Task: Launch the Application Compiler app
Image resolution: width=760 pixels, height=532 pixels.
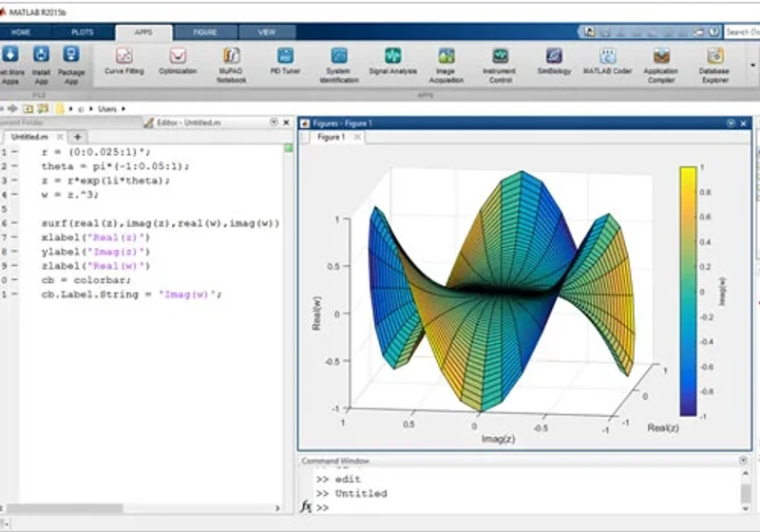Action: 661,66
